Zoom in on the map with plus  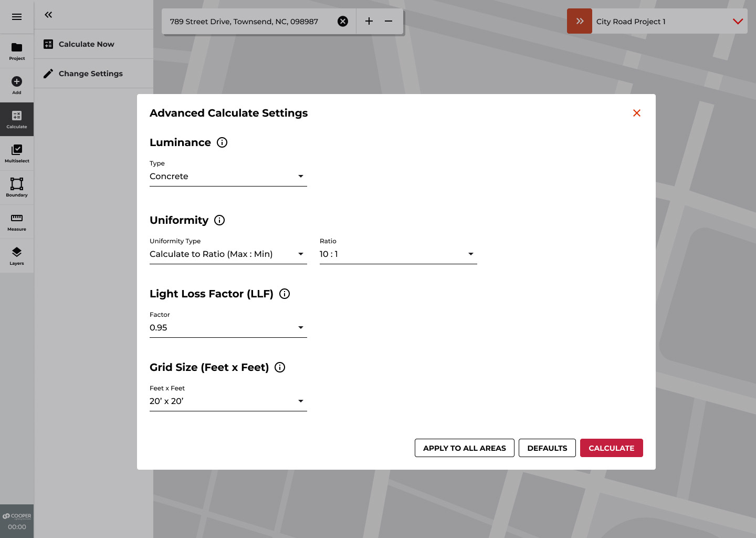click(x=369, y=21)
